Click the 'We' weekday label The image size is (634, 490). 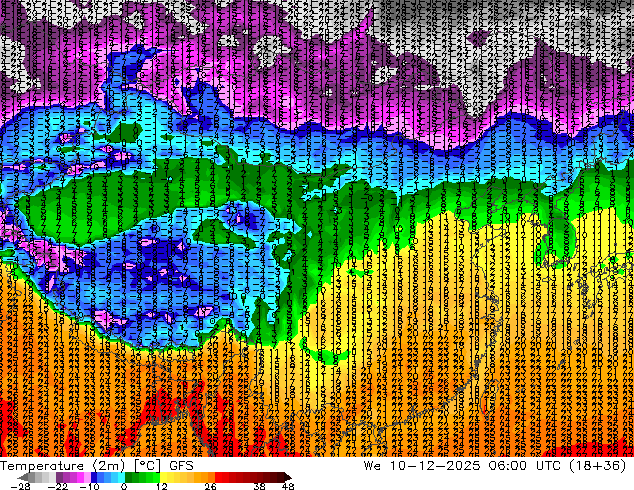pyautogui.click(x=372, y=466)
